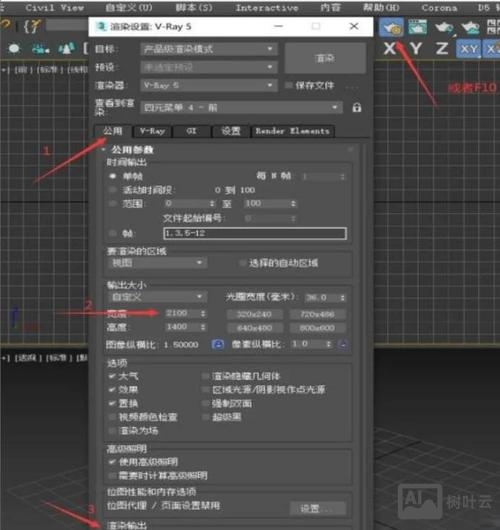Screen dimensions: 500x530
Task: Select the 活动时间段 radio button
Action: tap(113, 190)
